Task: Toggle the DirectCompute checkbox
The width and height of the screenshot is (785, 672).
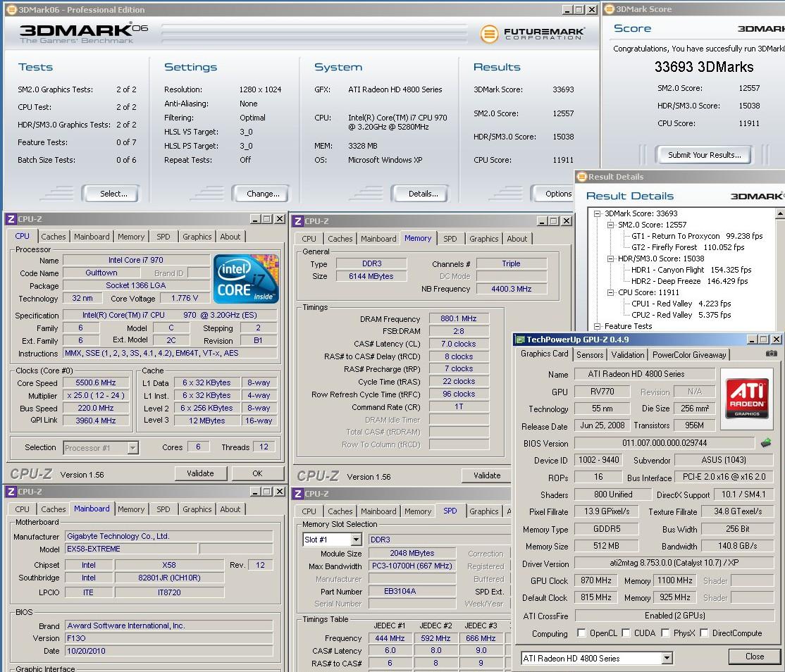Action: tap(704, 633)
